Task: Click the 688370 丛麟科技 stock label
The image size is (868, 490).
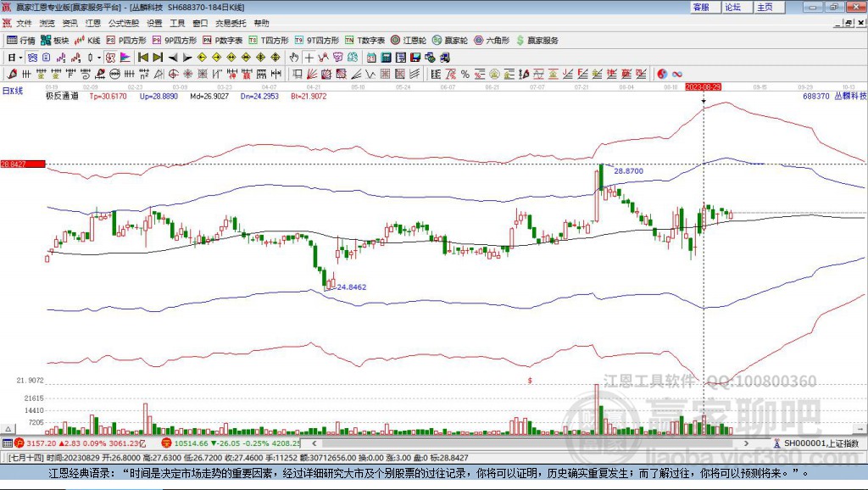Action: point(835,96)
